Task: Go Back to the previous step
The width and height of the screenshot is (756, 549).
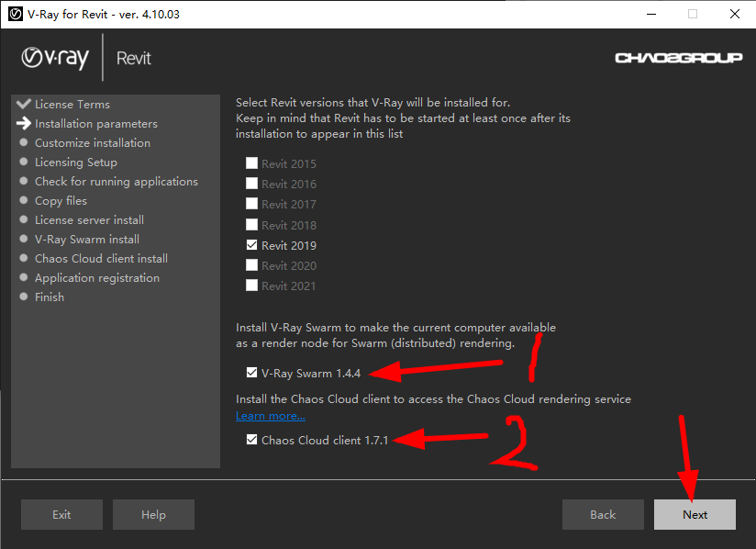Action: [x=603, y=515]
